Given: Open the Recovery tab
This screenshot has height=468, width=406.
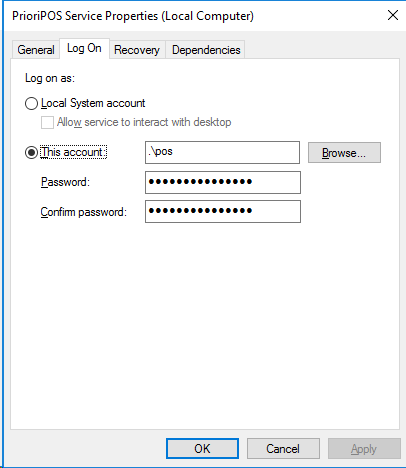Looking at the screenshot, I should tap(137, 50).
